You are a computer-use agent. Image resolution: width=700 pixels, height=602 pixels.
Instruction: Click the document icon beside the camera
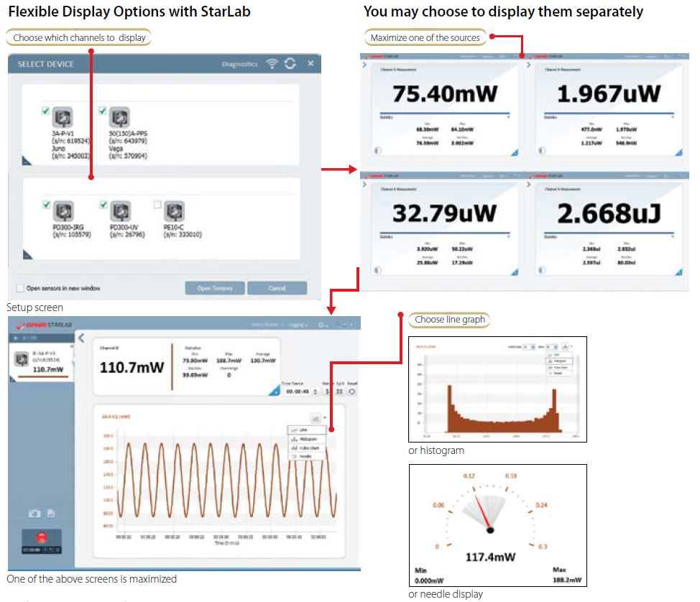click(x=51, y=514)
